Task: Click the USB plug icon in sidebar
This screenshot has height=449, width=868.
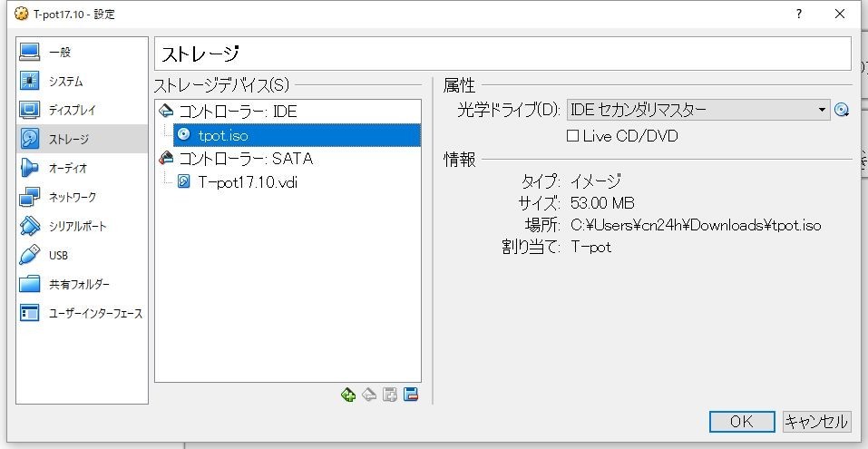Action: click(30, 255)
